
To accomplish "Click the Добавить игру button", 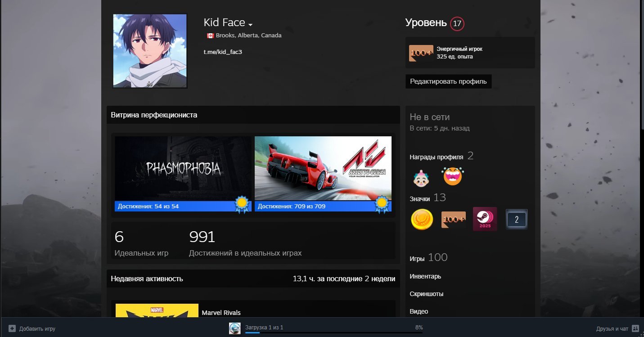I will [x=32, y=329].
